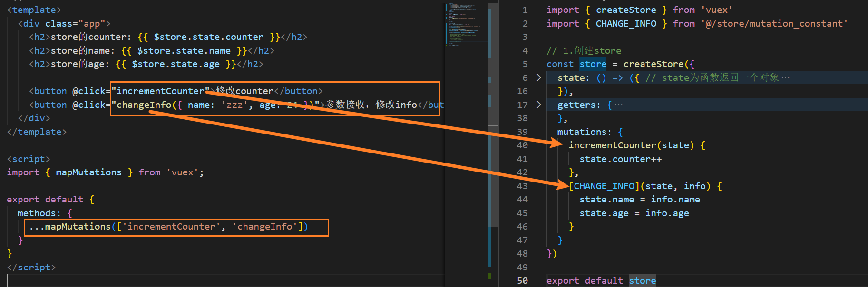Click the '// 1.创建store' comment

pyautogui.click(x=584, y=50)
